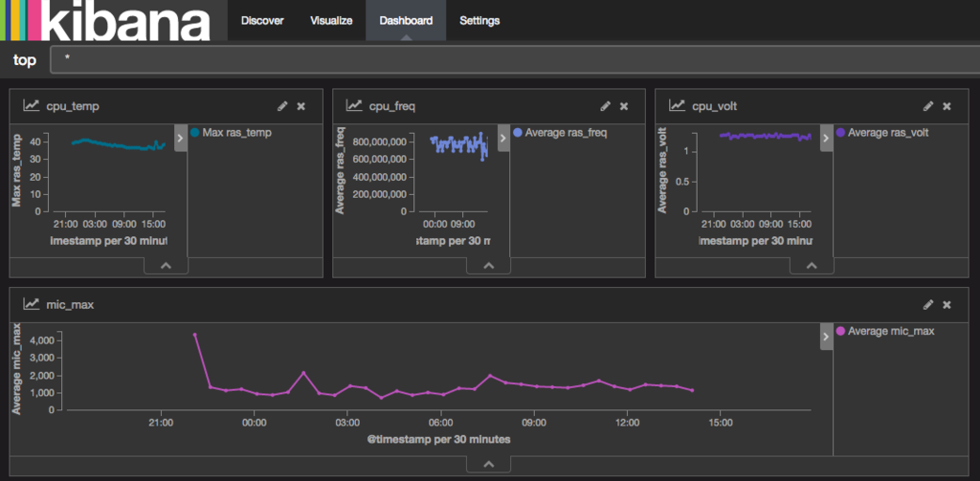Remove the mic_max panel with X icon
This screenshot has width=980, height=481.
tap(947, 305)
